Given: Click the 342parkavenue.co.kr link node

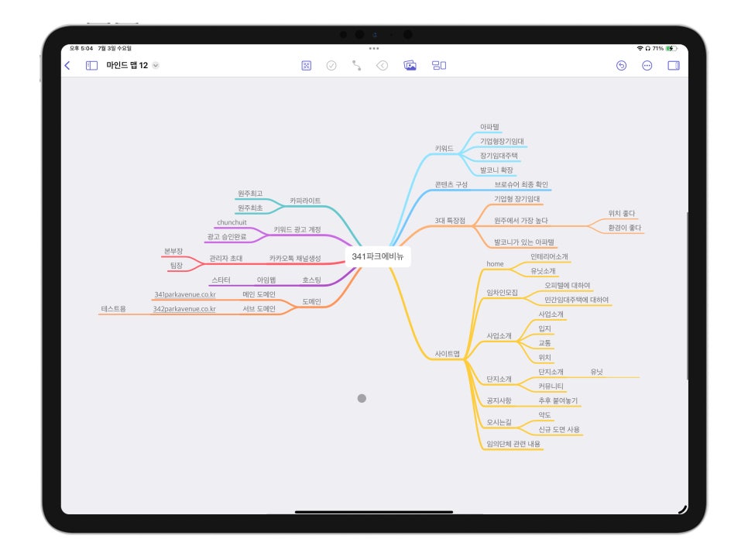Looking at the screenshot, I should pos(184,308).
